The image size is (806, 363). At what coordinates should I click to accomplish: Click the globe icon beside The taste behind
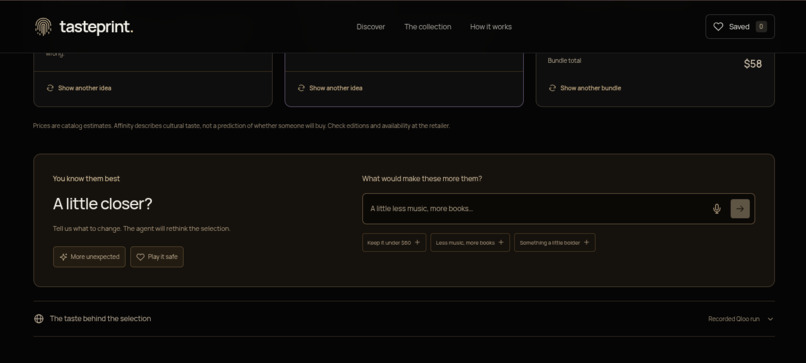pos(39,319)
